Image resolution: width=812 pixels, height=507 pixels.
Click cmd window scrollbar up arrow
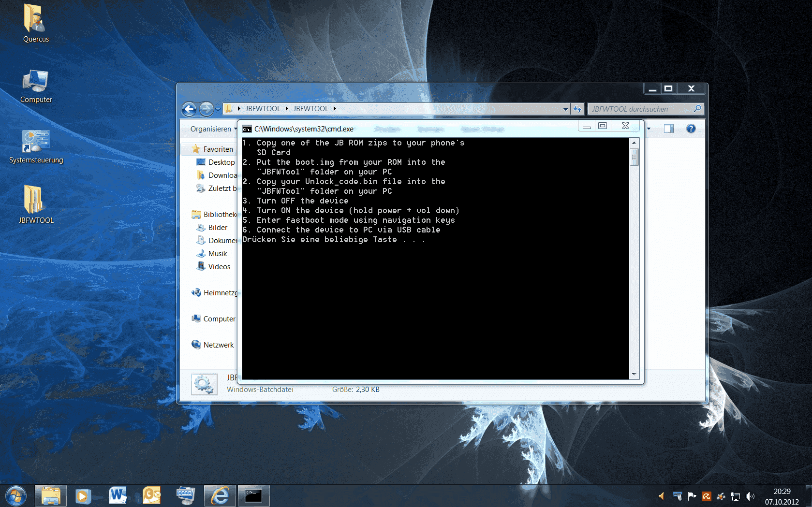(x=634, y=143)
